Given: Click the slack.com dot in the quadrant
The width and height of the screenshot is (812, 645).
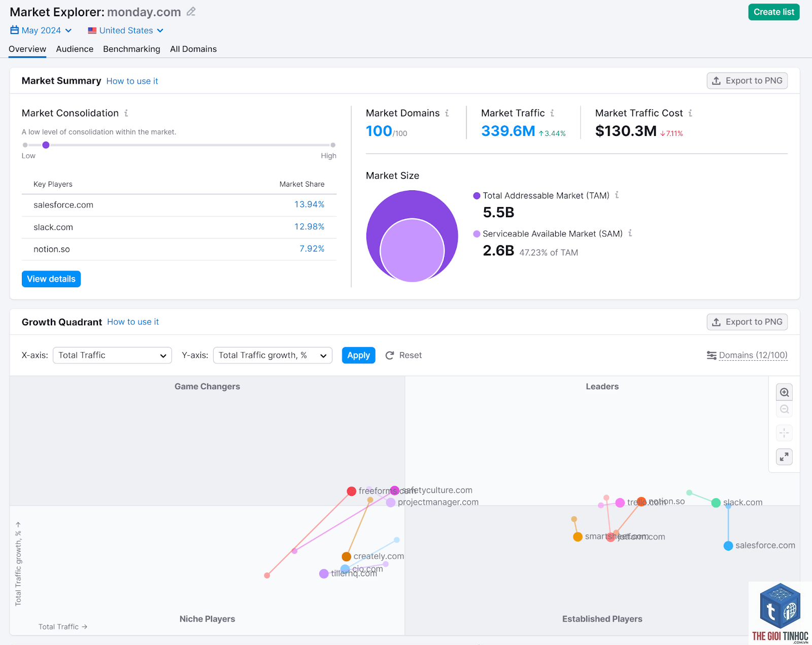Looking at the screenshot, I should coord(716,503).
